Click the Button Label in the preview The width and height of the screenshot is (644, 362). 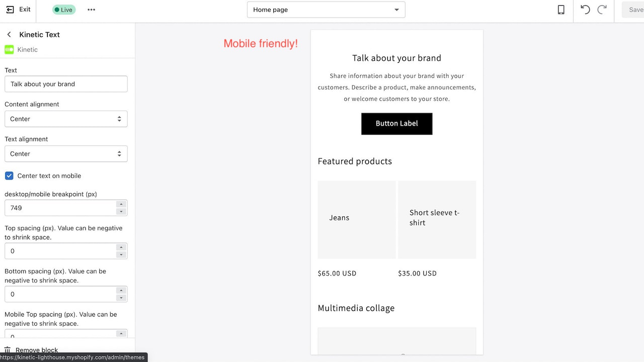click(x=396, y=124)
